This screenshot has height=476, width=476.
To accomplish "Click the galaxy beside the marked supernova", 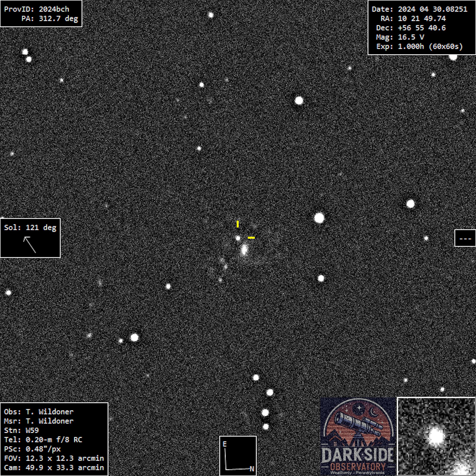I will click(244, 250).
